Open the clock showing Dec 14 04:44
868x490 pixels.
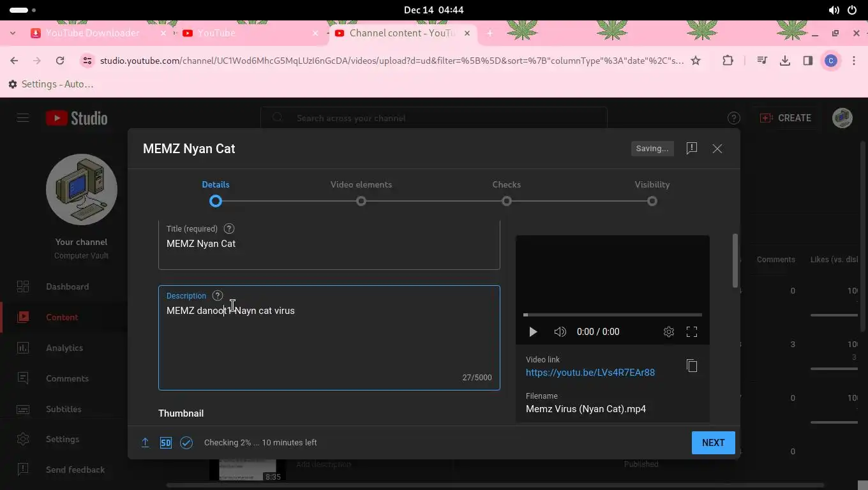coord(434,10)
